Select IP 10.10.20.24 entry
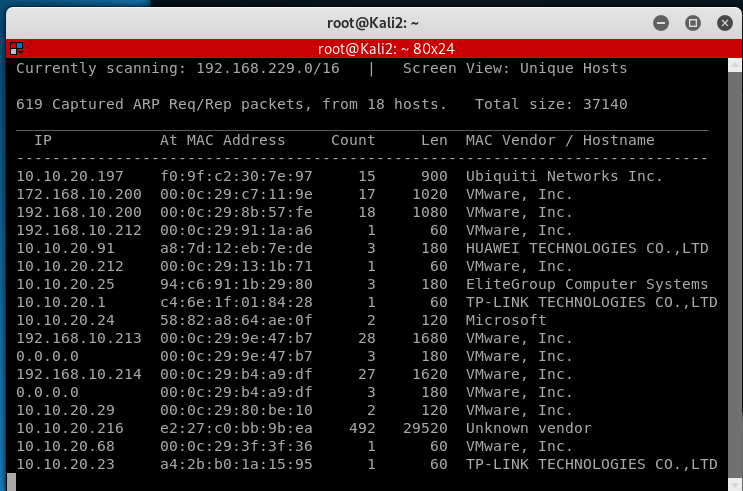This screenshot has height=491, width=743. 65,320
